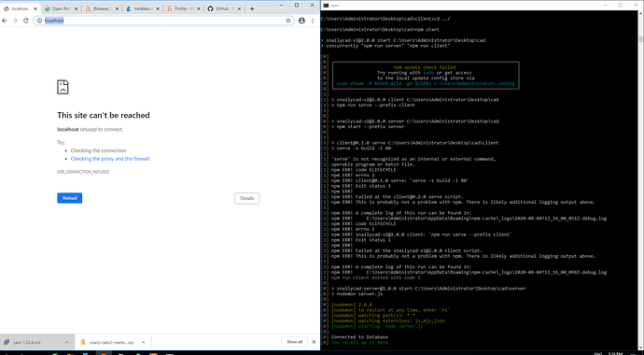
Task: Open Checking the proxy and the firewall link
Action: click(110, 159)
